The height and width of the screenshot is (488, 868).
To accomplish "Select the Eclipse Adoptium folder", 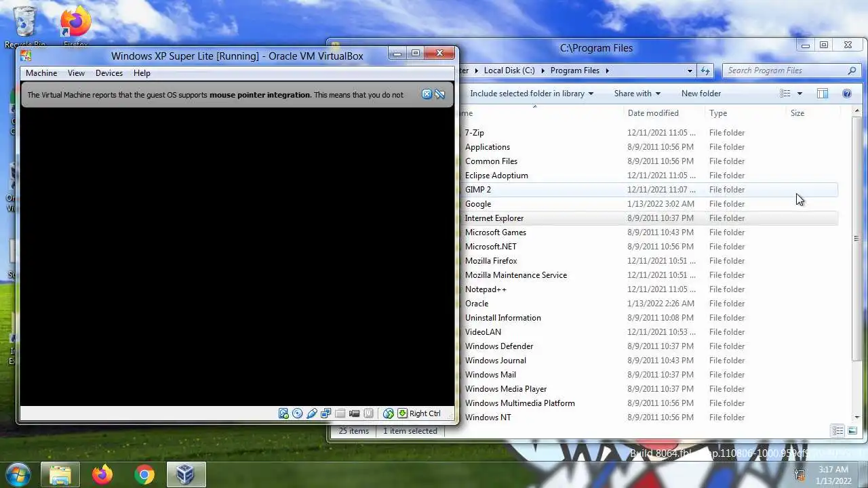I will click(x=648, y=176).
